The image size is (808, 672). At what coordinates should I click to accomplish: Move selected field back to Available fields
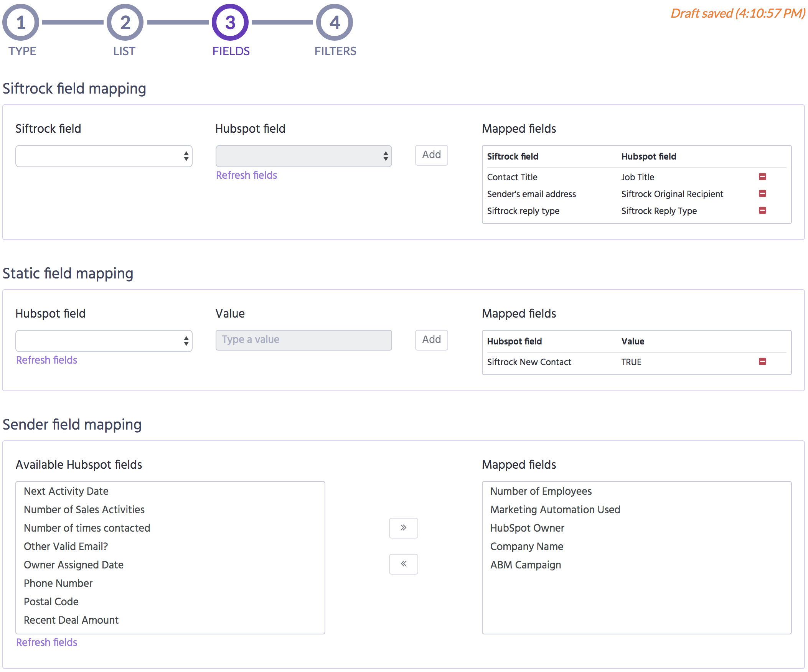click(x=403, y=564)
